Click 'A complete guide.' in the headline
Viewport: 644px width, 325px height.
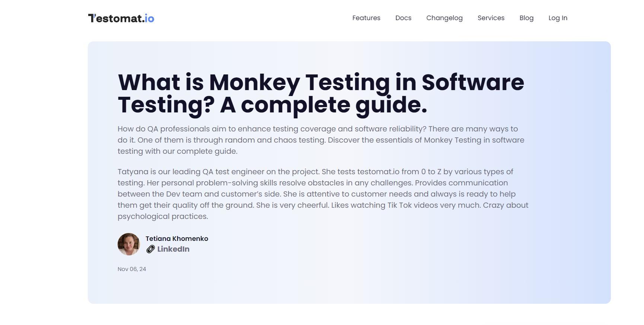tap(323, 105)
